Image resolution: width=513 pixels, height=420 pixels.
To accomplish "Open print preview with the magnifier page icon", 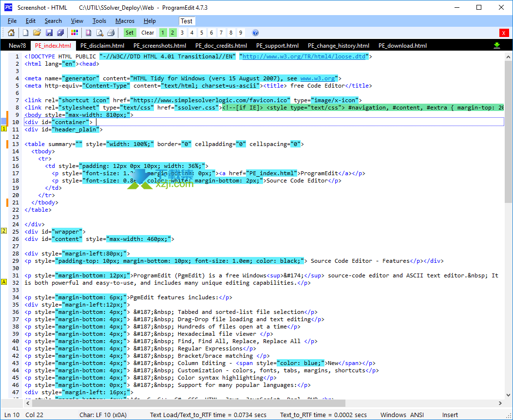I will click(100, 33).
